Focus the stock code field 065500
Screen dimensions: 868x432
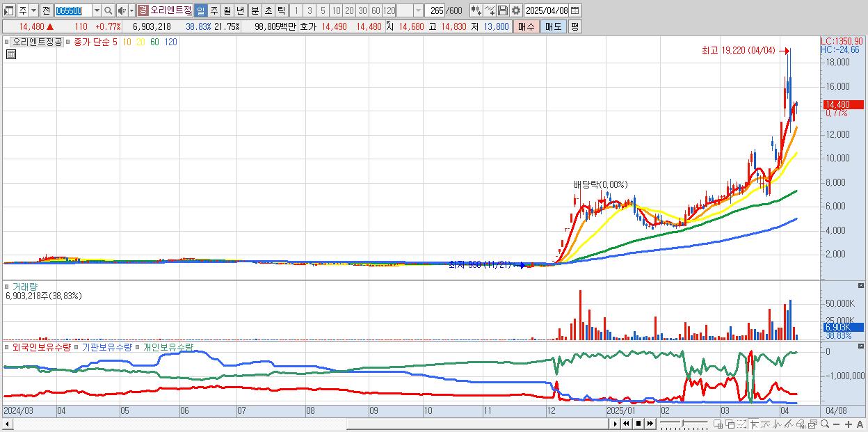coord(73,10)
